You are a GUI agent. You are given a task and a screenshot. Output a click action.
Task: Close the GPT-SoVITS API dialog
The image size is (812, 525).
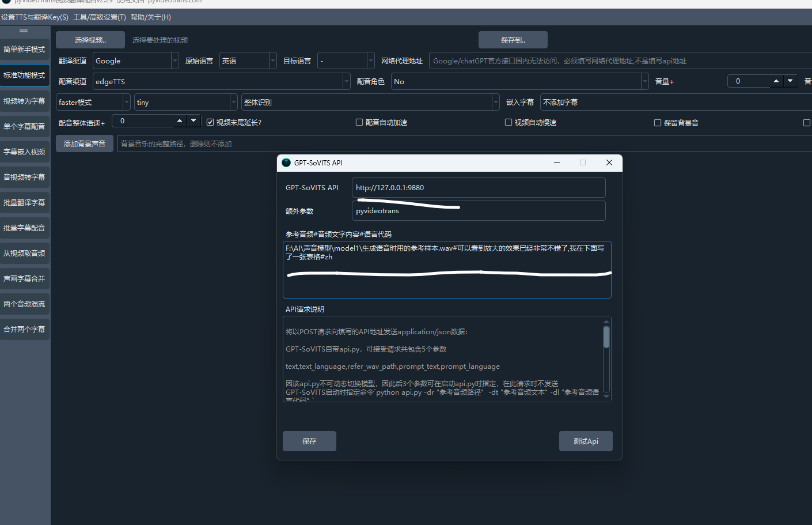click(609, 163)
